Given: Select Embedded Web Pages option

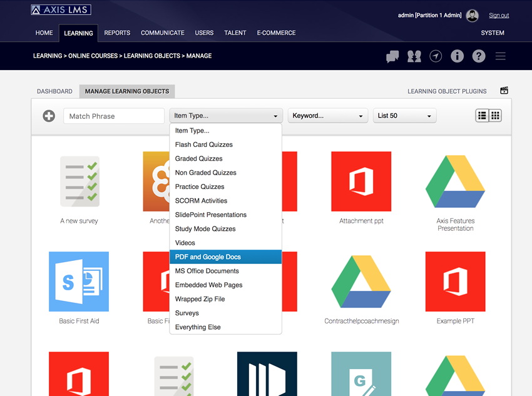Looking at the screenshot, I should point(225,285).
